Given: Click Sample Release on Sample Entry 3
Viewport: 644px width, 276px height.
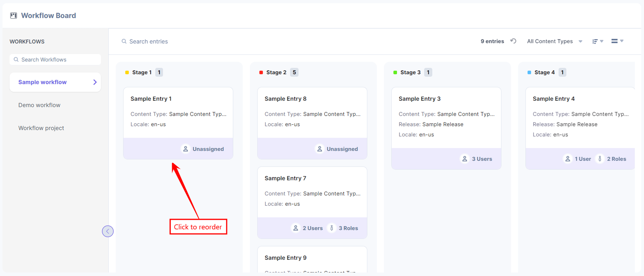Looking at the screenshot, I should [x=443, y=124].
